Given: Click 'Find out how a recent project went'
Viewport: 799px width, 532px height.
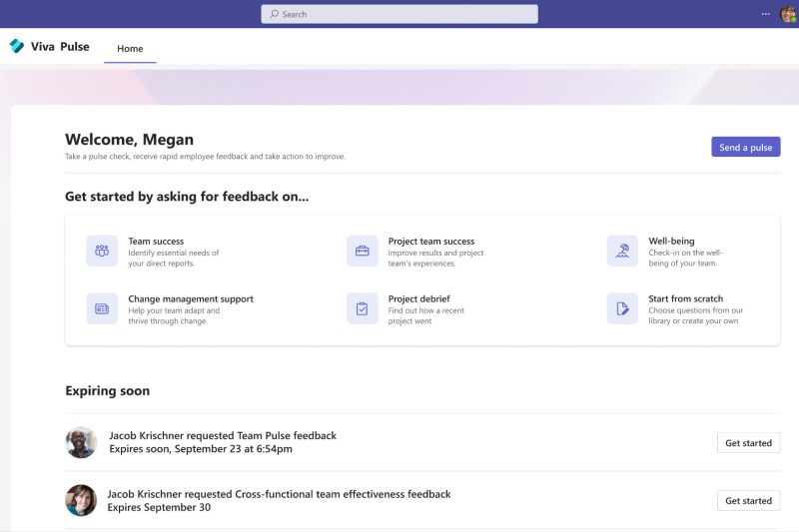Looking at the screenshot, I should click(x=426, y=315).
